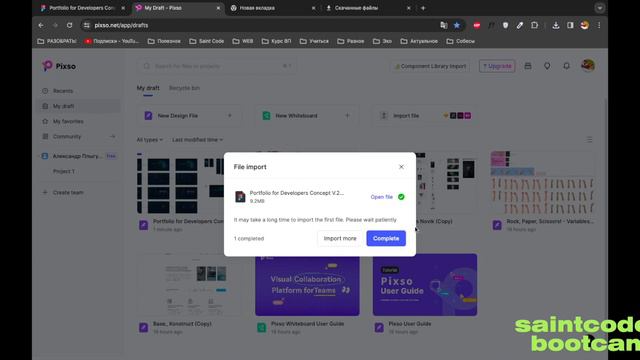
Task: Select the My draft tab
Action: [x=148, y=88]
